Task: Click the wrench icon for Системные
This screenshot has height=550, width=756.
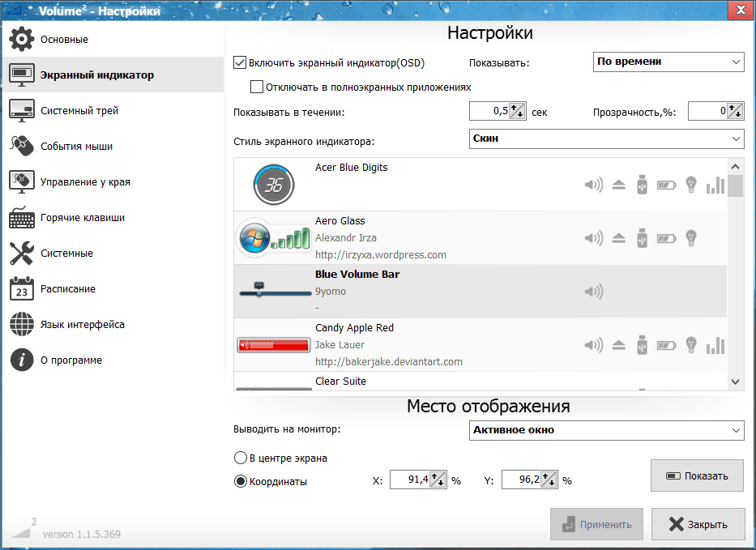Action: pos(21,254)
